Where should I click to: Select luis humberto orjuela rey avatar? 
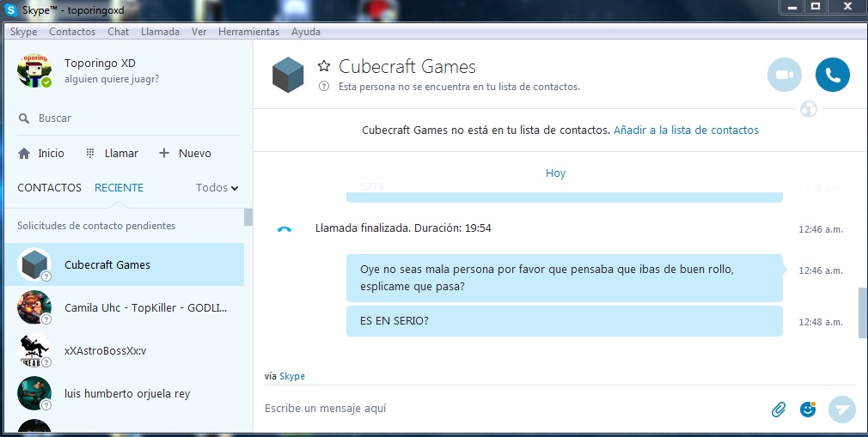click(34, 393)
